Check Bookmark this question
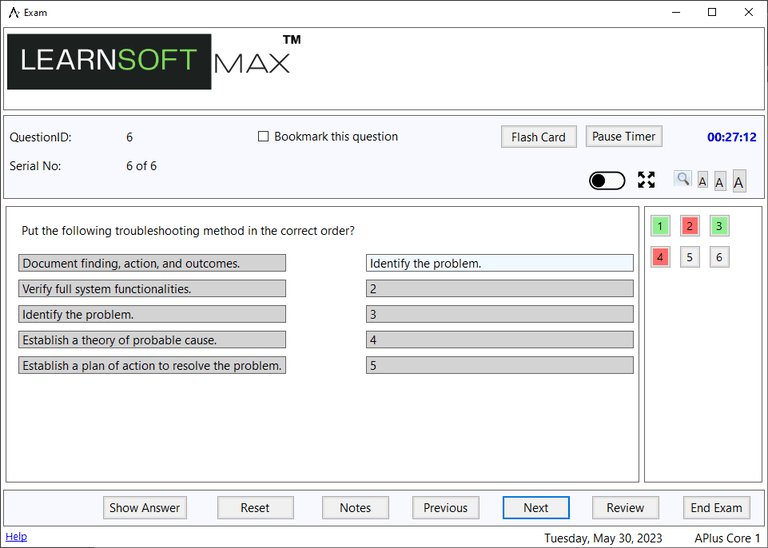Image resolution: width=768 pixels, height=548 pixels. (264, 136)
